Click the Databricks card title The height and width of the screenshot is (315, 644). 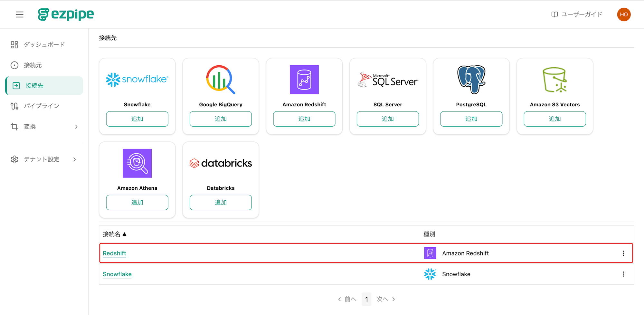221,188
